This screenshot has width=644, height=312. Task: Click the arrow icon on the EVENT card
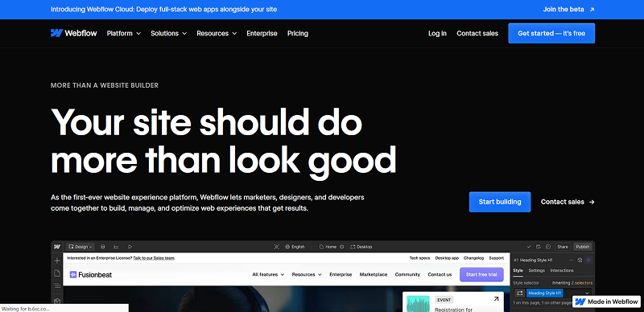[496, 299]
